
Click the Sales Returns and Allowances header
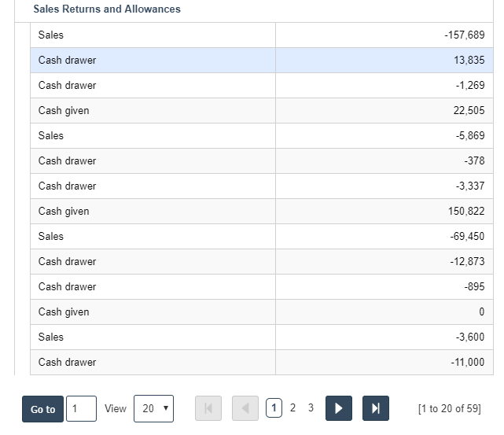(x=107, y=9)
